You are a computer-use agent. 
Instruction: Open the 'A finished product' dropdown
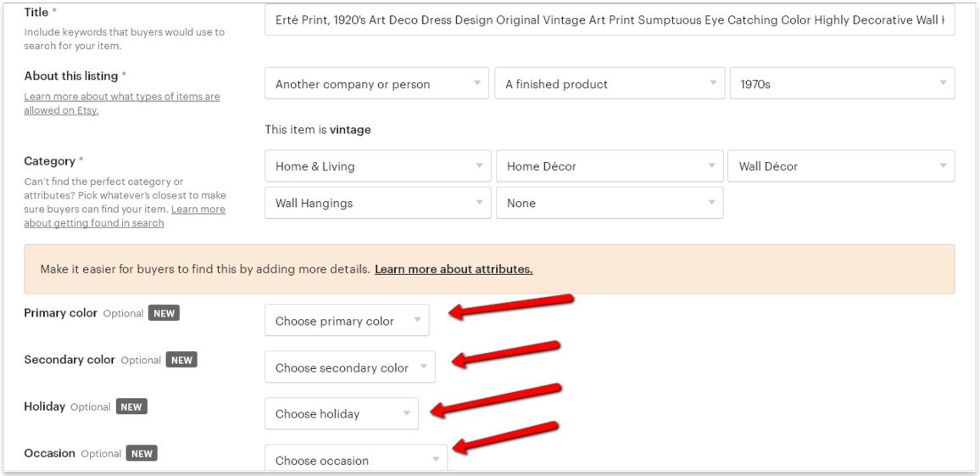click(610, 84)
